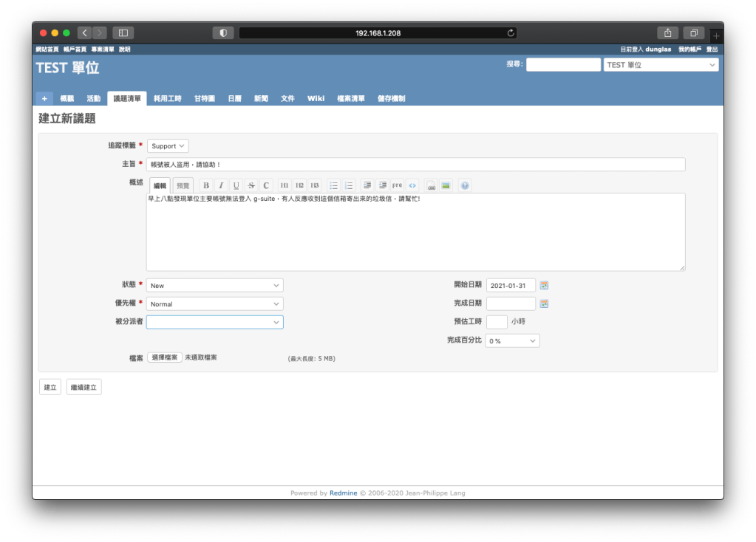Viewport: 756px width, 542px height.
Task: Click the 預估工時 hours input field
Action: pos(497,322)
